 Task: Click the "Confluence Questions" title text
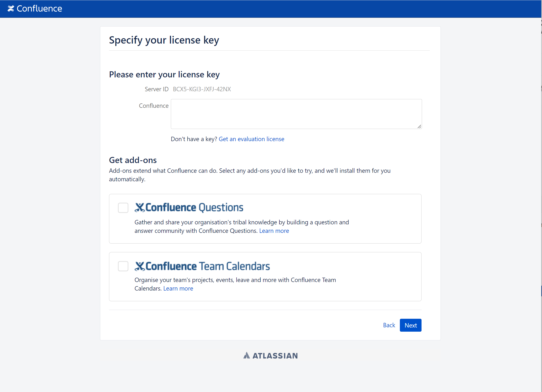(x=194, y=208)
